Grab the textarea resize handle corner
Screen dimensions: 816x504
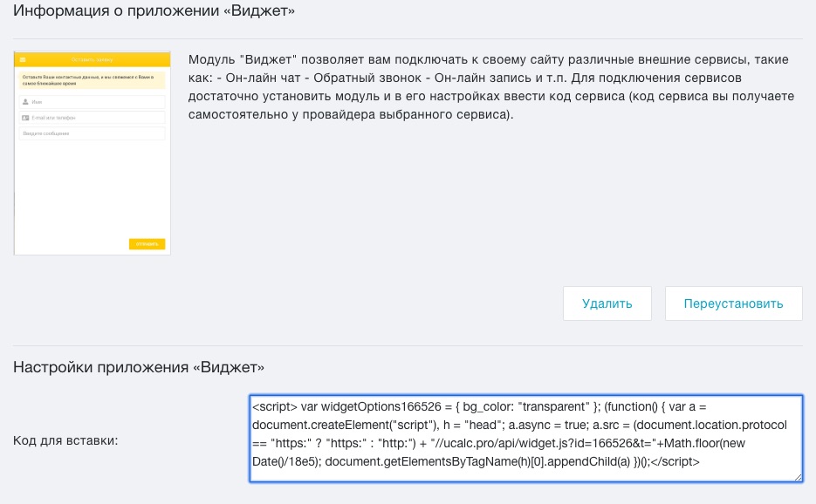point(798,477)
